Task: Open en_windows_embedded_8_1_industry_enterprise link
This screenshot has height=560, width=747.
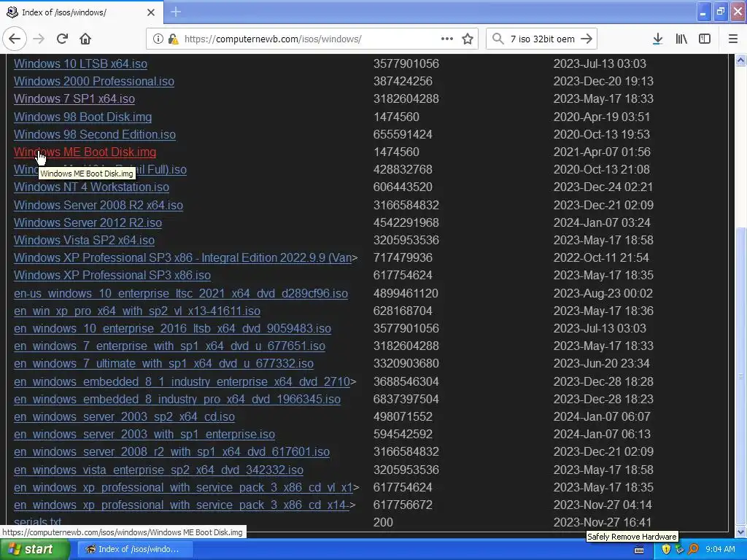Action: 182,382
